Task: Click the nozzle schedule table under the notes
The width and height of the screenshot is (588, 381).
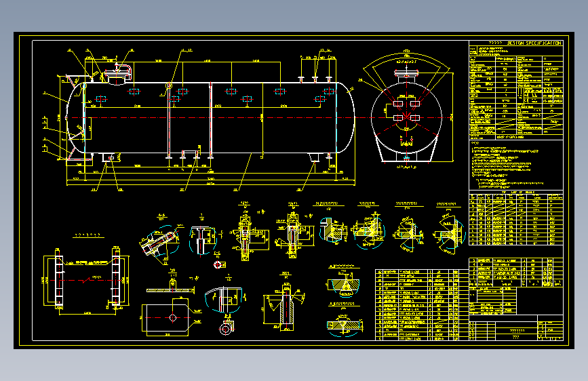Action: click(x=516, y=218)
